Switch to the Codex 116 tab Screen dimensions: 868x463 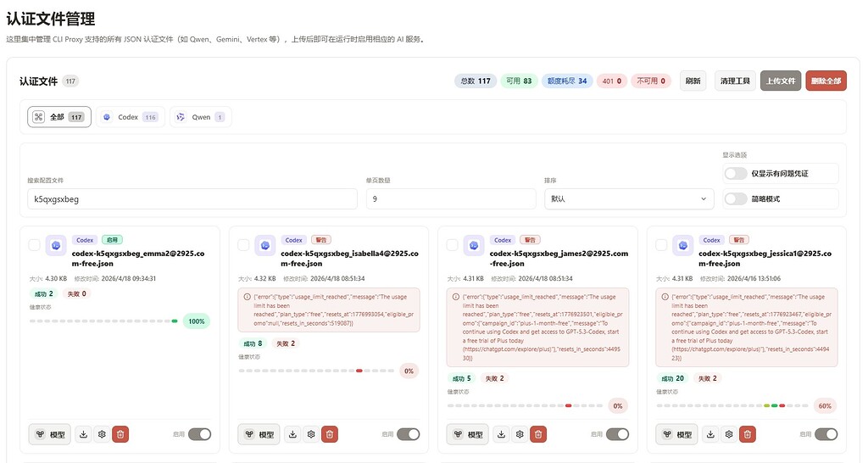(x=131, y=117)
